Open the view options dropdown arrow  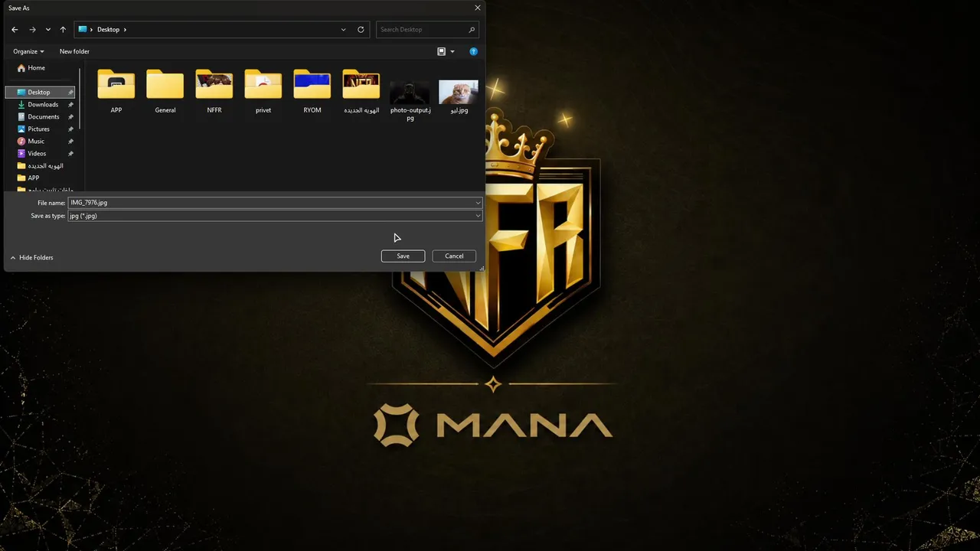click(452, 51)
